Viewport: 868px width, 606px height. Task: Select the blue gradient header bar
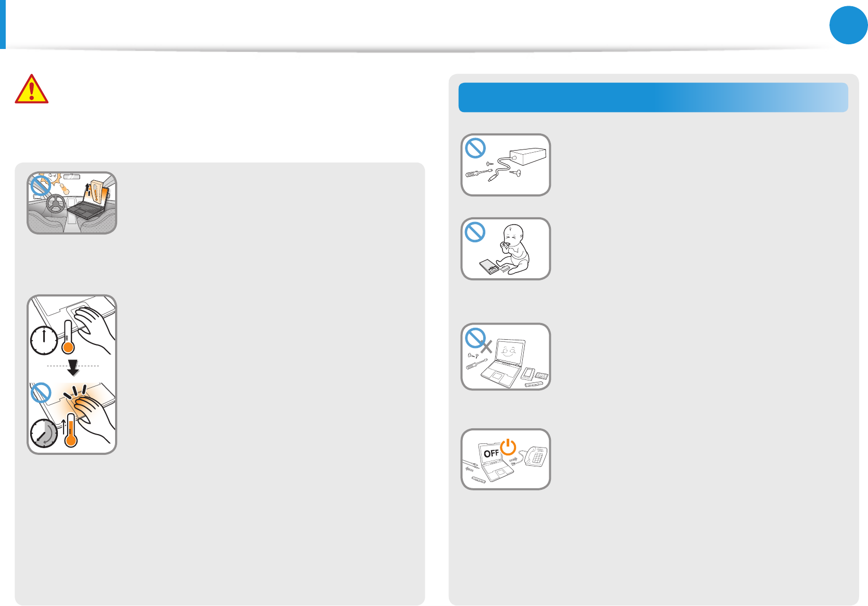coord(653,97)
